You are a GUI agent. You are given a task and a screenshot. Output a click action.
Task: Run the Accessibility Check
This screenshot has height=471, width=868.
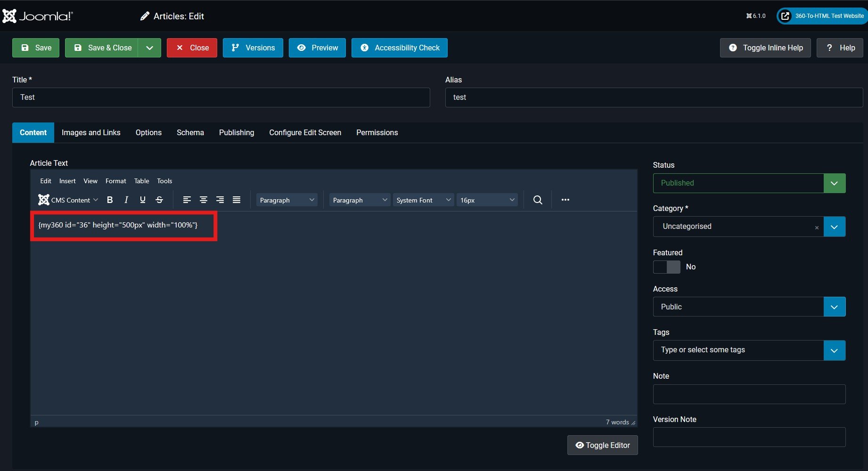click(x=400, y=48)
